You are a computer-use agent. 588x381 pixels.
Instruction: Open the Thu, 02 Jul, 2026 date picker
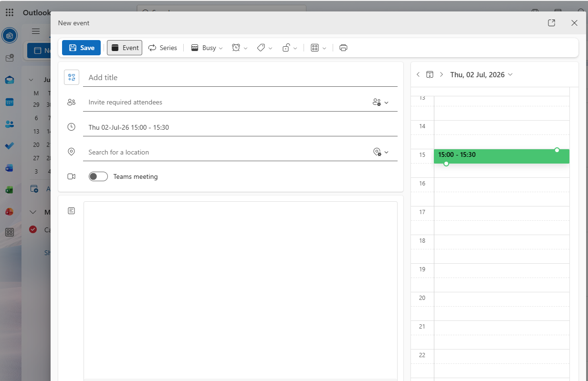482,74
